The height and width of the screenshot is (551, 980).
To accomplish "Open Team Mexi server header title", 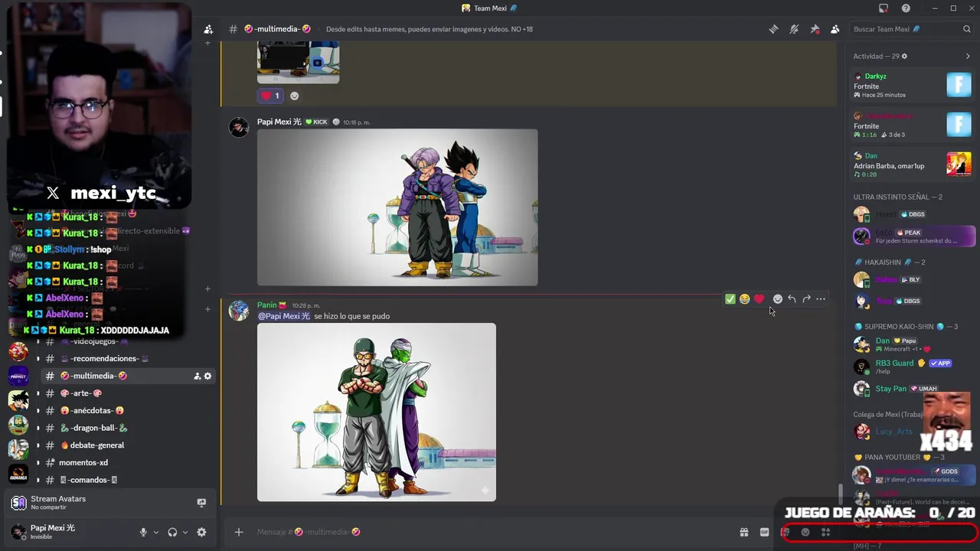I will click(x=490, y=8).
